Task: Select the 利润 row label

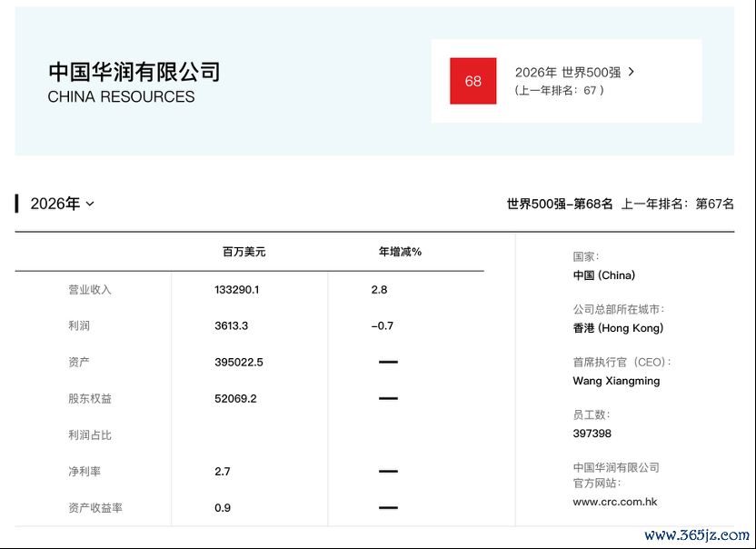Action: coord(78,325)
